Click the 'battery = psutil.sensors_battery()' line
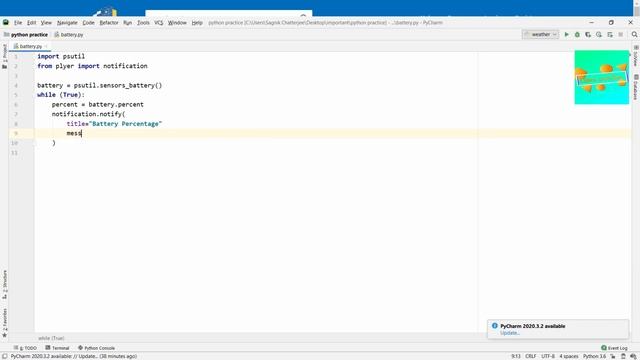This screenshot has width=640, height=360. pyautogui.click(x=100, y=86)
